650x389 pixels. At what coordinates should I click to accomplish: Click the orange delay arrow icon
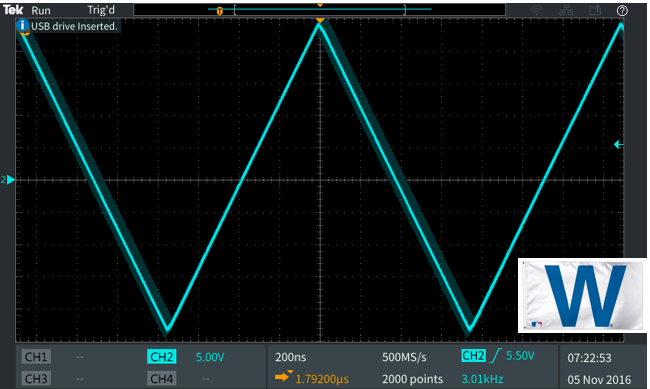pos(283,376)
